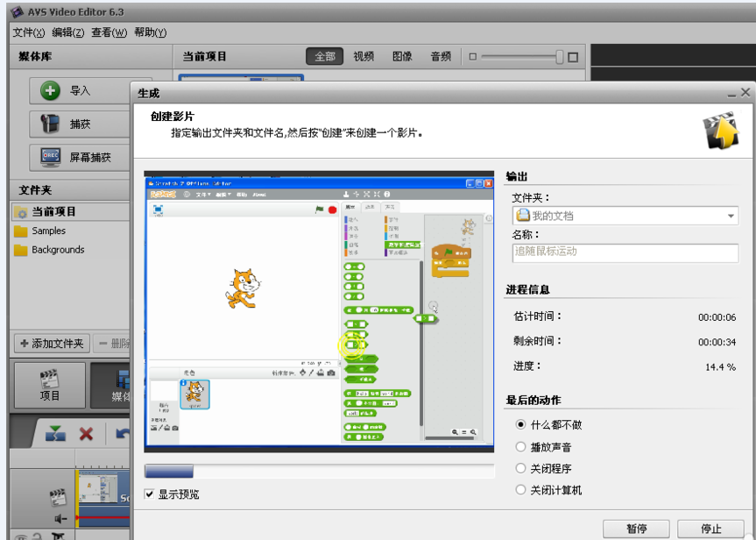Open the 文件(X) menu

pyautogui.click(x=26, y=32)
